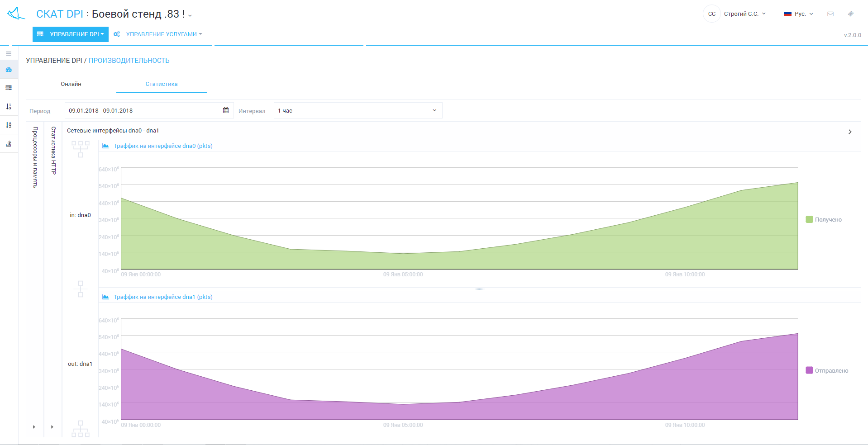This screenshot has height=445, width=868.
Task: Click the alphabetical sort A-Z sidebar icon
Action: [9, 125]
